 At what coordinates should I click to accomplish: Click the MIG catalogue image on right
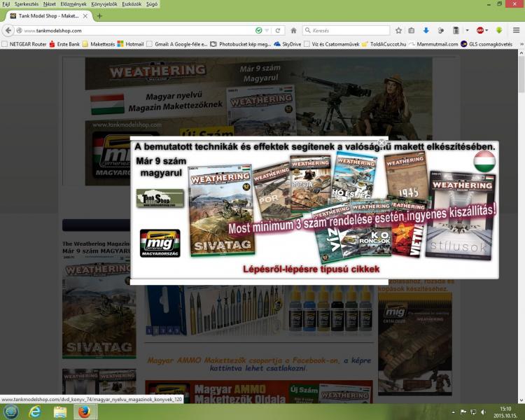[x=415, y=344]
